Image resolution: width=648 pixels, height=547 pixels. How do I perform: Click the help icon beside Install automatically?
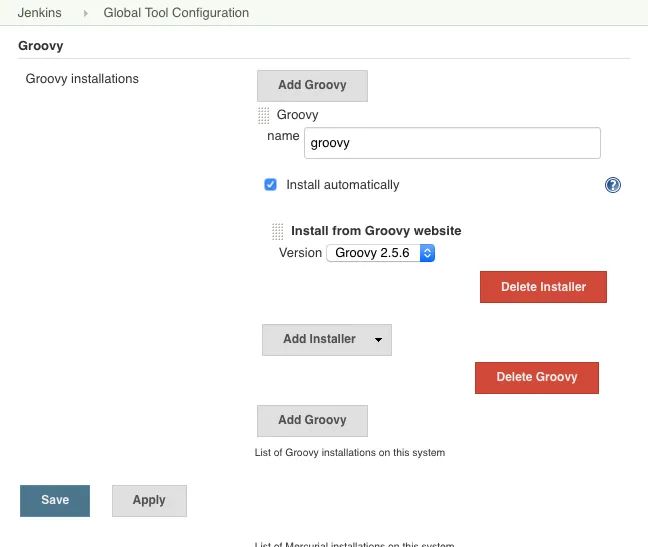coord(613,185)
